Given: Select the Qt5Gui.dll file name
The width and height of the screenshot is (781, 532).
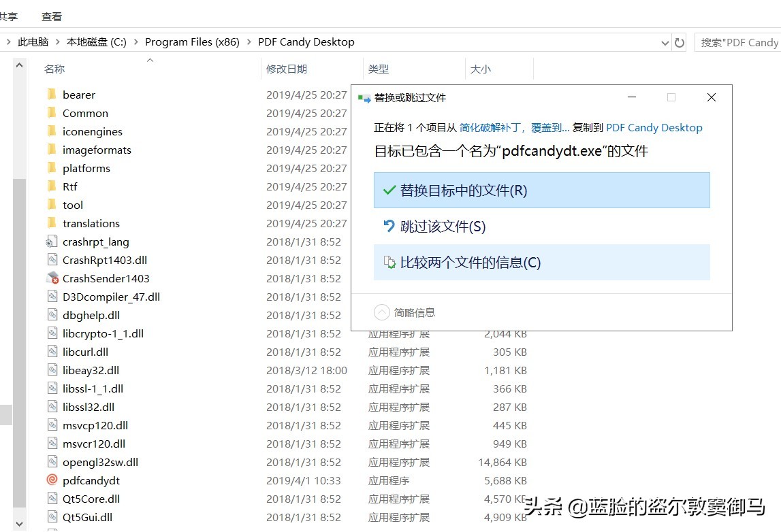Looking at the screenshot, I should pyautogui.click(x=88, y=517).
